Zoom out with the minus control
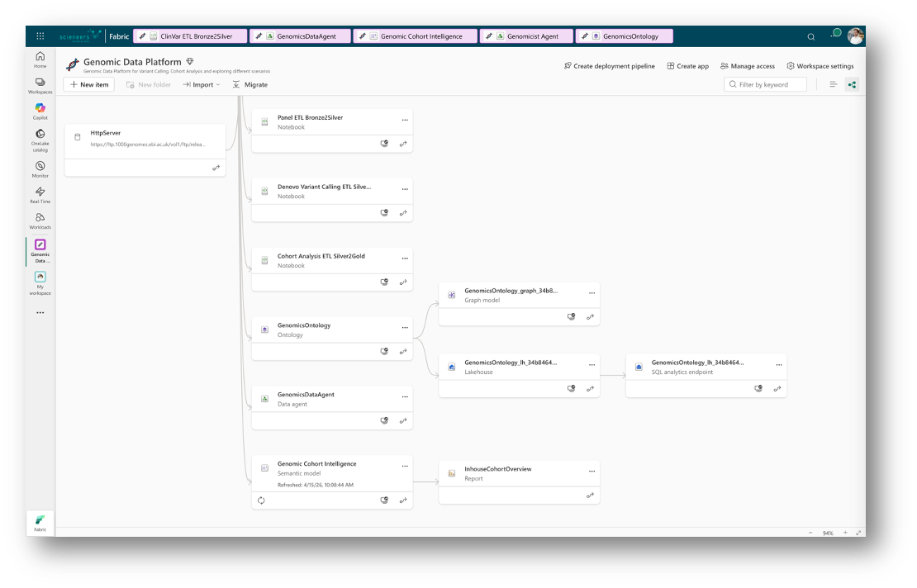The height and width of the screenshot is (588, 917). point(810,533)
